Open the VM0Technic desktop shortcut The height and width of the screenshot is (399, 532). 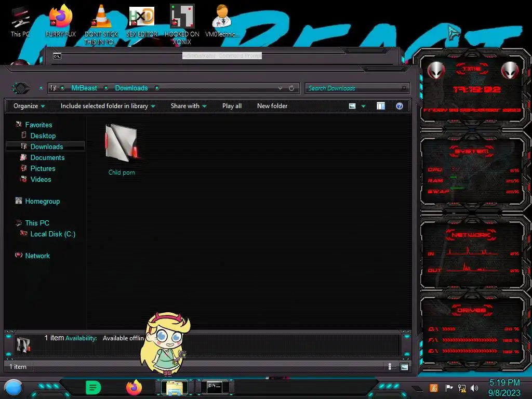click(x=222, y=21)
